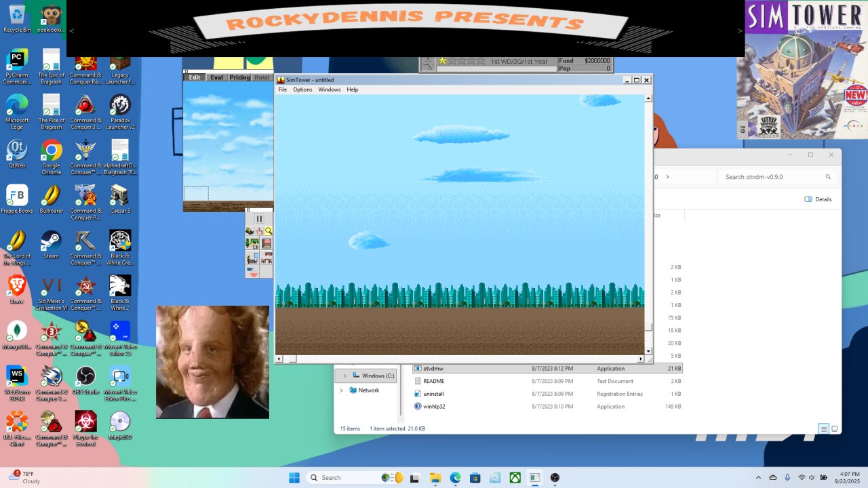Select the lobby build tool with tree
The height and width of the screenshot is (488, 868).
pyautogui.click(x=252, y=243)
